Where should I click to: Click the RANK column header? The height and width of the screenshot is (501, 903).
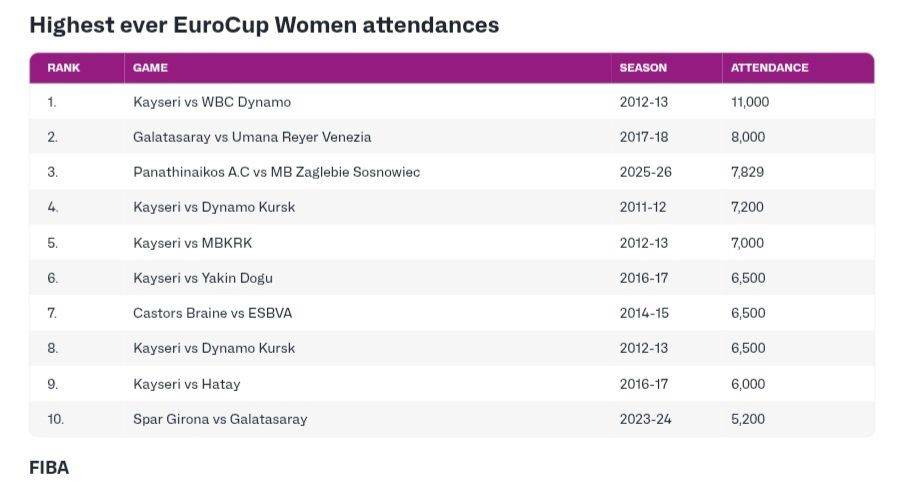(63, 68)
